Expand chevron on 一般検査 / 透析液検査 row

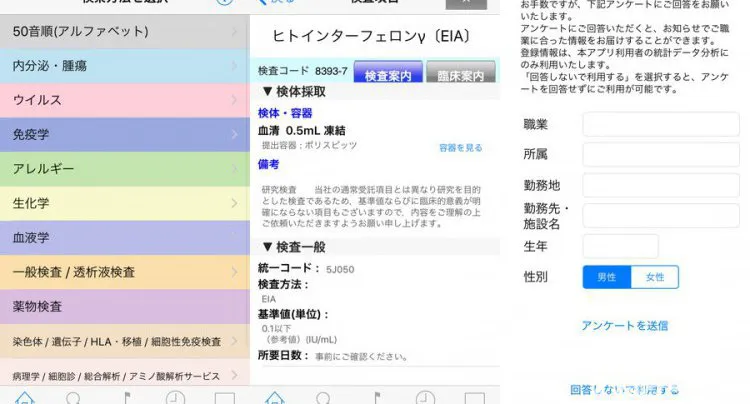tap(234, 272)
